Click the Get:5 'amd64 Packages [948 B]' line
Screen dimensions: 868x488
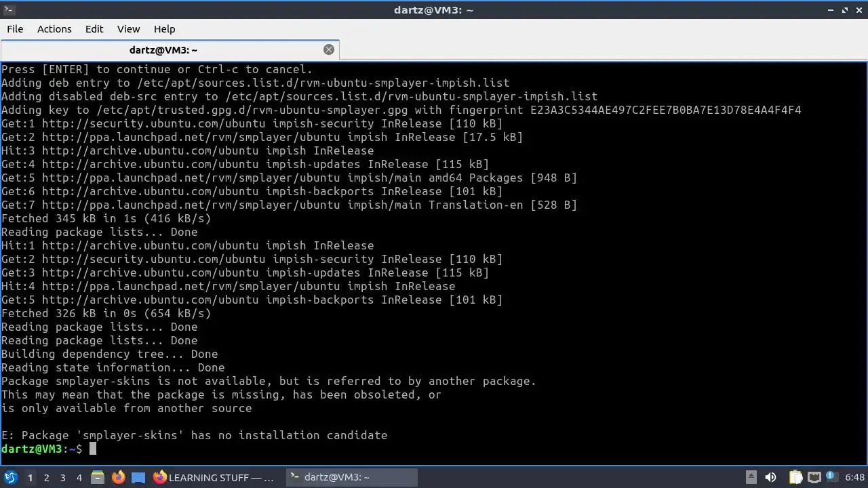(x=290, y=178)
